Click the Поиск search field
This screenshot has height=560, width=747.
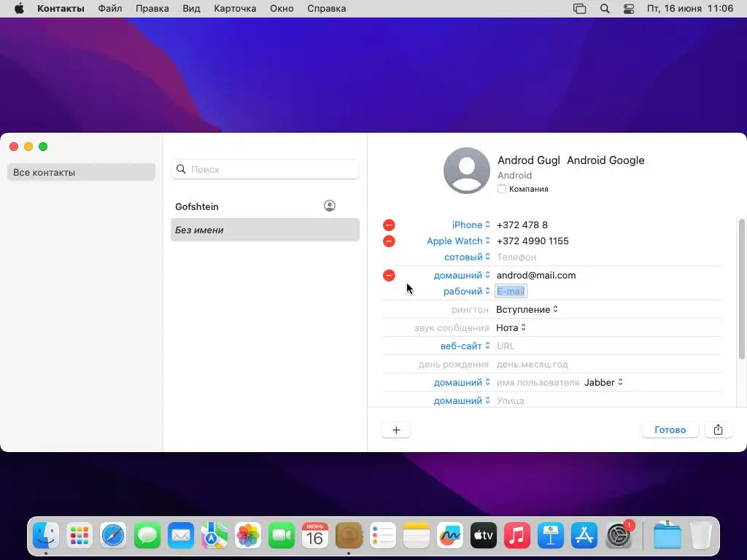pos(265,169)
